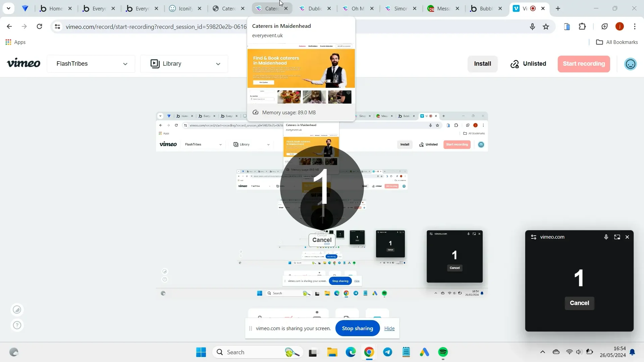Open the FlashTribes workspace dropdown
644x362 pixels.
coord(91,64)
